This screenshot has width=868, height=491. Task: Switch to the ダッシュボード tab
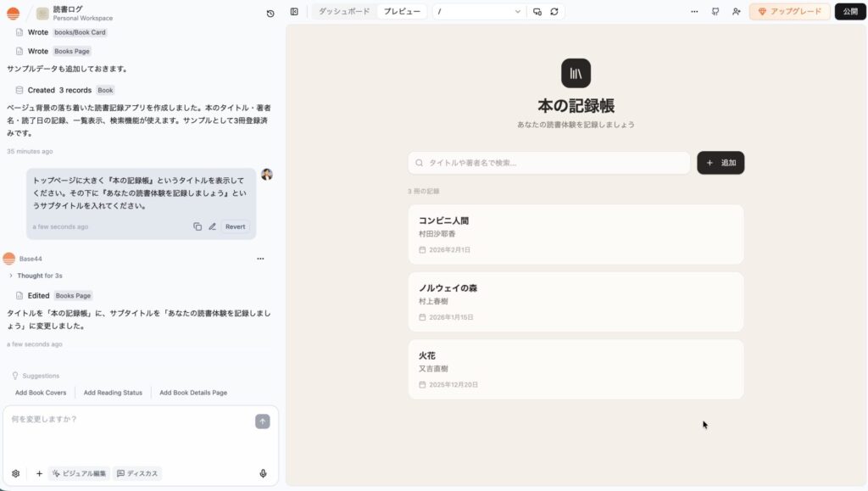point(344,12)
